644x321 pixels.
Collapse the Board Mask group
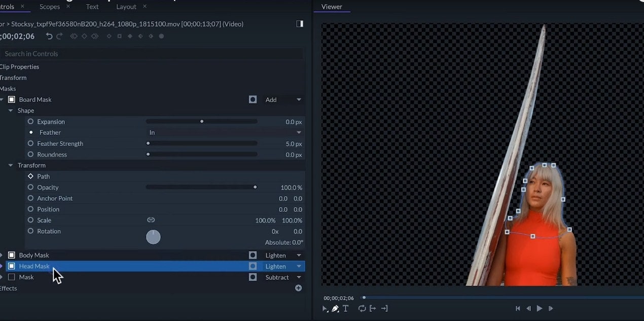click(2, 99)
